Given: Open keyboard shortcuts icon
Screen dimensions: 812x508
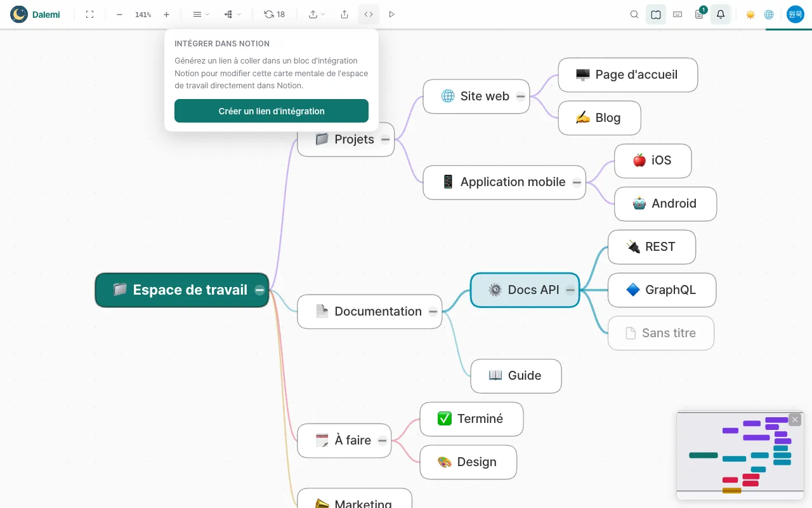Looking at the screenshot, I should (678, 14).
